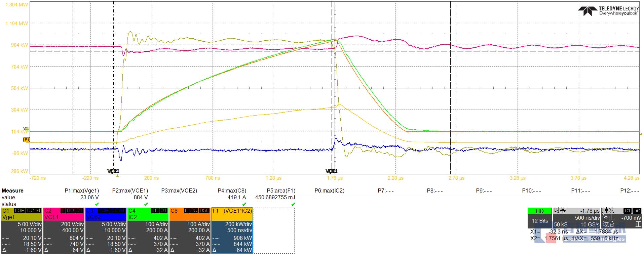Open the C2 VCE1 channel descriptor box
The height and width of the screenshot is (254, 644).
click(64, 230)
